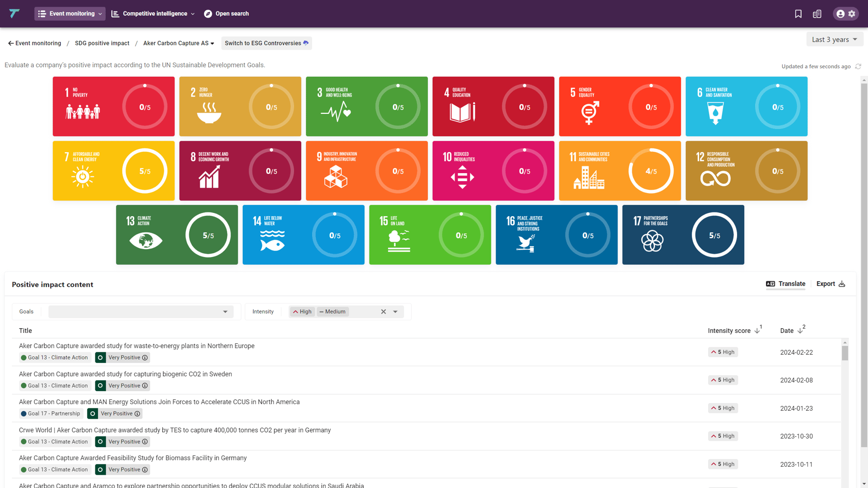Open the Open search menu item

226,14
